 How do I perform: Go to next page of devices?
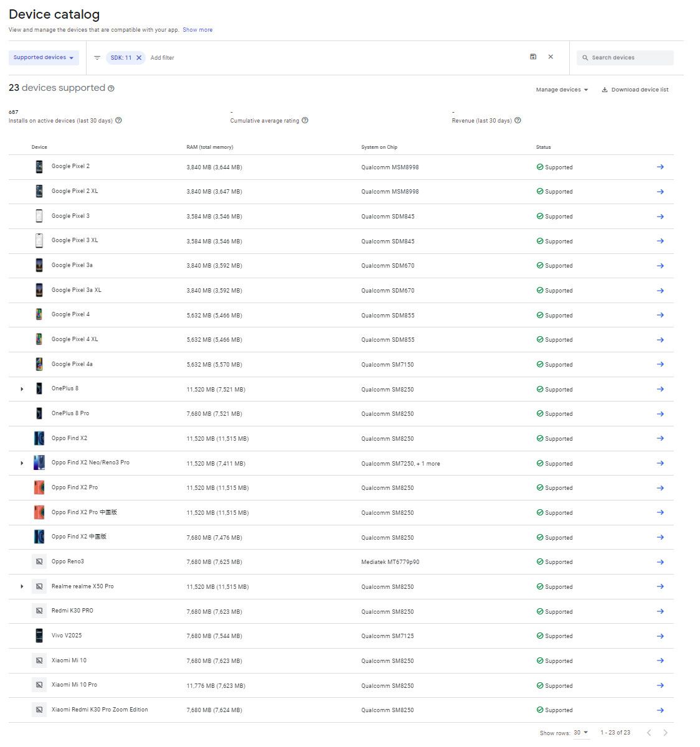tap(665, 733)
